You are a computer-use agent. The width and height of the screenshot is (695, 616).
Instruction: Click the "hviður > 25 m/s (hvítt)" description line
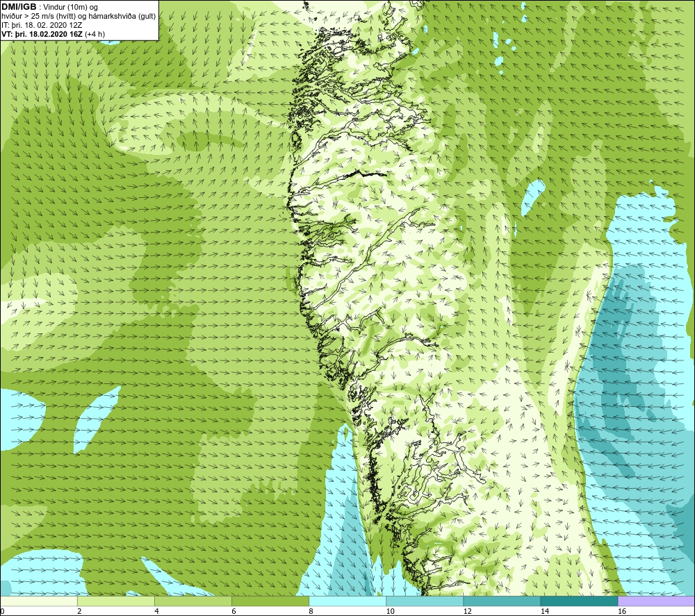pos(79,17)
